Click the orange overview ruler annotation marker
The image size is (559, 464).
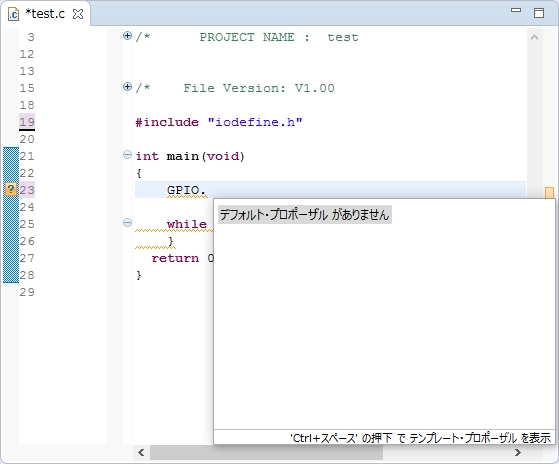(x=549, y=192)
